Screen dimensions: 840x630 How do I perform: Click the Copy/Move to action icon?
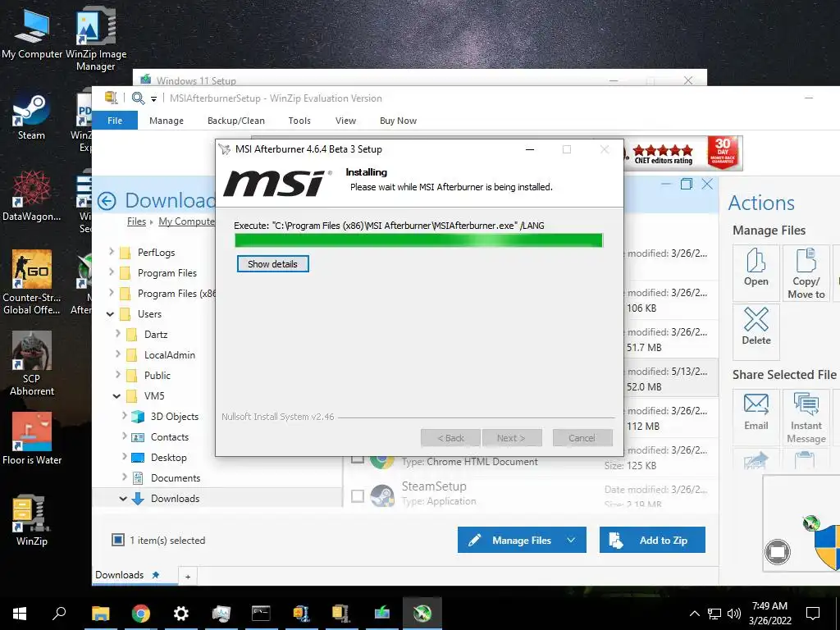click(x=806, y=273)
